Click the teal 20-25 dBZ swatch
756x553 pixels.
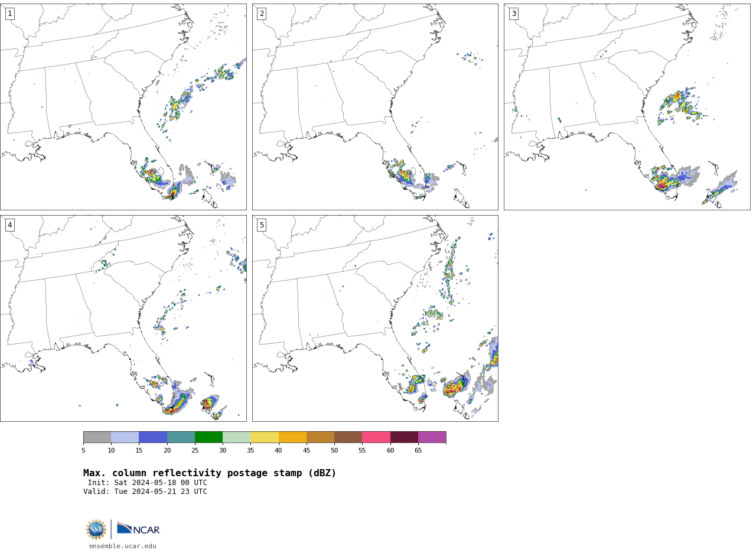point(181,437)
